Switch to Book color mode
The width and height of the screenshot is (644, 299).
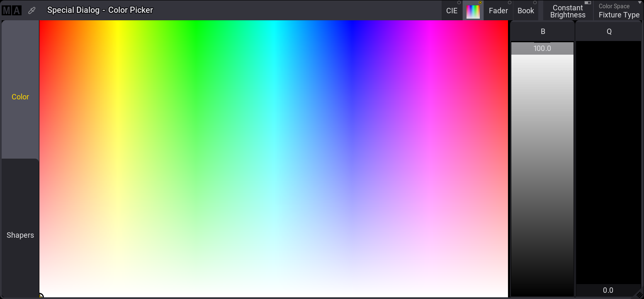click(x=526, y=10)
